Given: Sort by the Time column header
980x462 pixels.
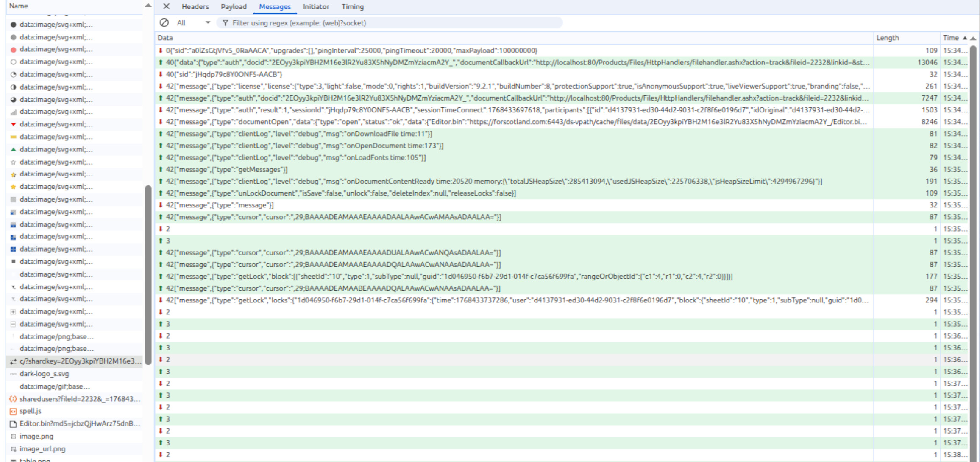Looking at the screenshot, I should 951,38.
